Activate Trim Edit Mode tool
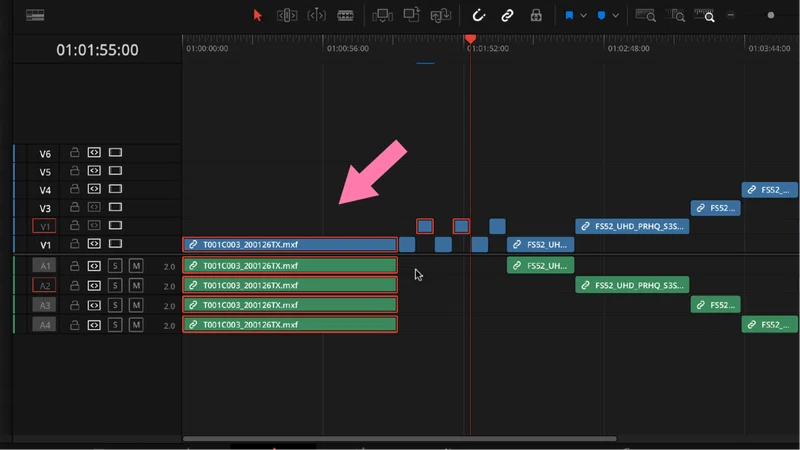The height and width of the screenshot is (450, 800). 287,15
